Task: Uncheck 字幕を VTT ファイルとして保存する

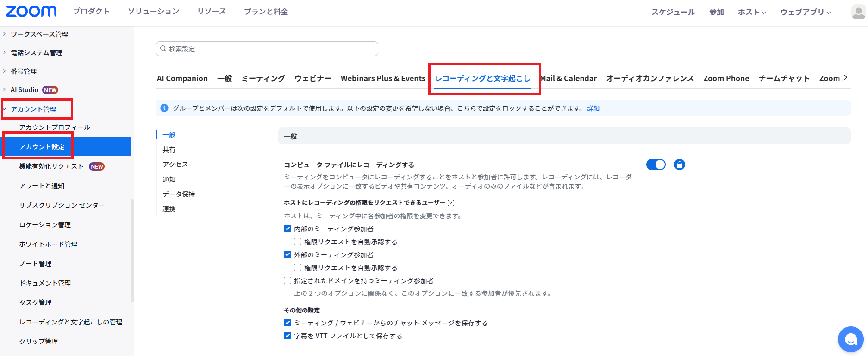Action: point(287,336)
